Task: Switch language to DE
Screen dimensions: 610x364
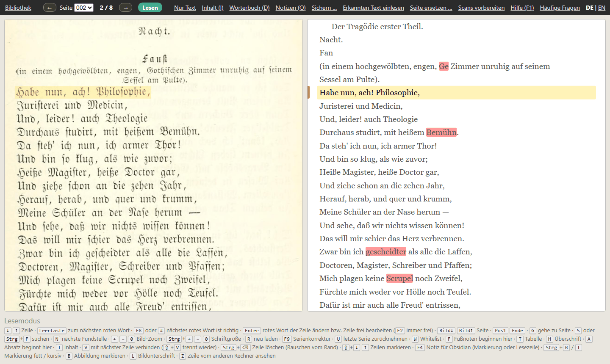Action: pyautogui.click(x=590, y=8)
